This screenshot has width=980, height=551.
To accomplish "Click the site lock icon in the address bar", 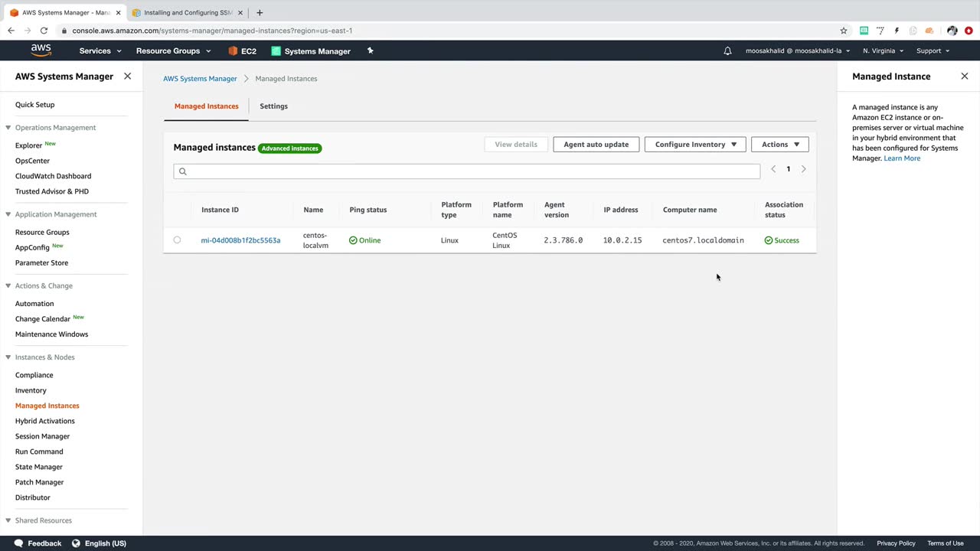I will [x=65, y=31].
